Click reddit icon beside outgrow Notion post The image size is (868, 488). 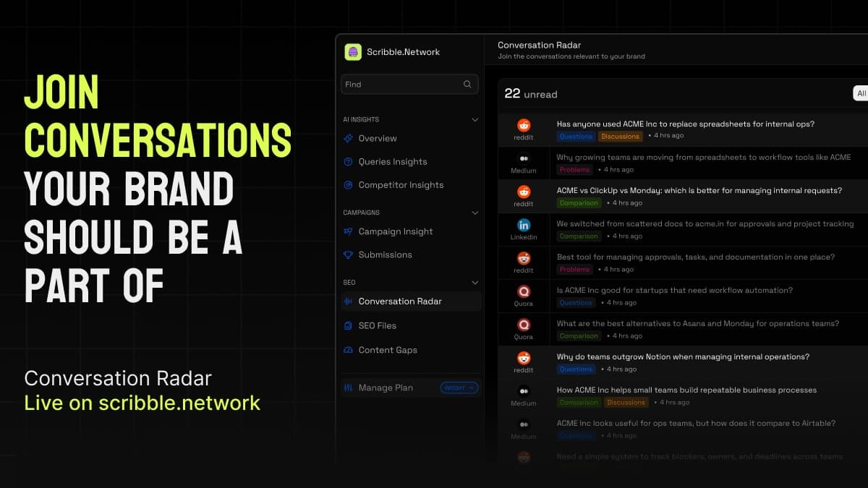[x=524, y=358]
